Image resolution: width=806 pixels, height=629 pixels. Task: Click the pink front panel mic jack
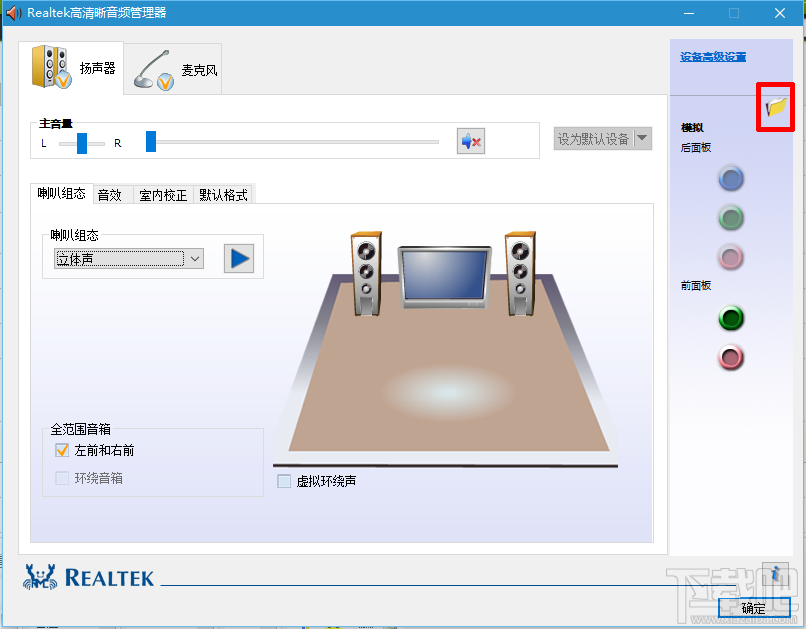click(731, 358)
